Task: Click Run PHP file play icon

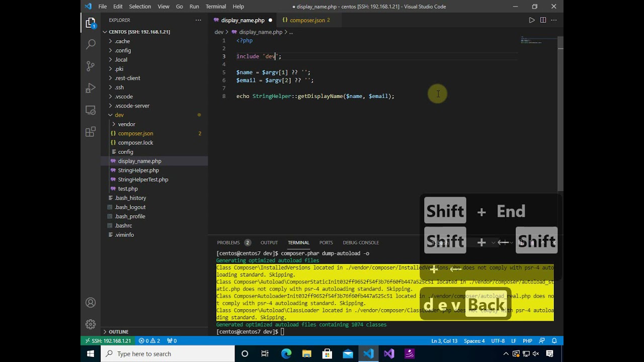Action: click(532, 20)
